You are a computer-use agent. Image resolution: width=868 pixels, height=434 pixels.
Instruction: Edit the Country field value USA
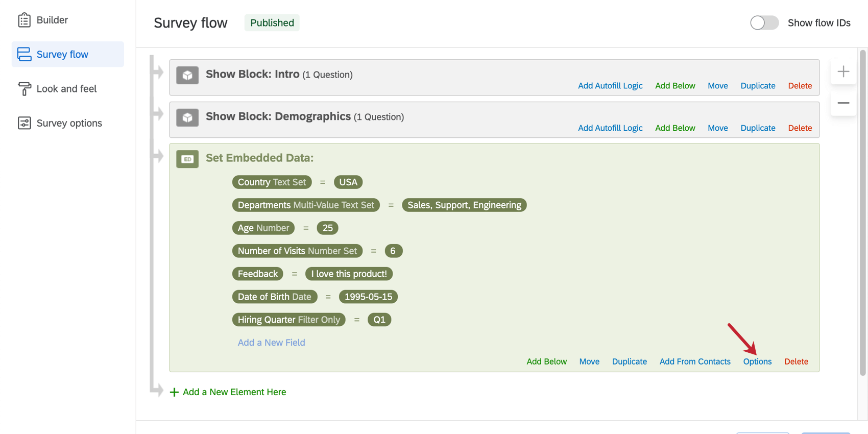348,182
